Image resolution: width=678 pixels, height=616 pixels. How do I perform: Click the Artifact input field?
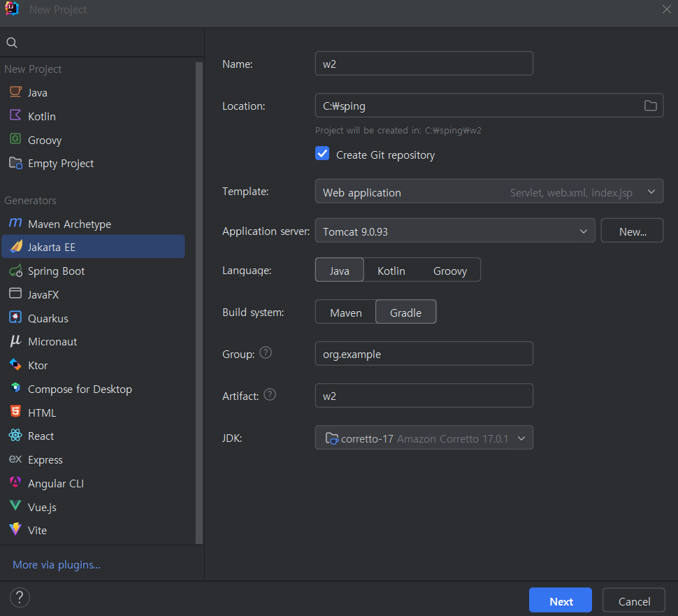424,396
